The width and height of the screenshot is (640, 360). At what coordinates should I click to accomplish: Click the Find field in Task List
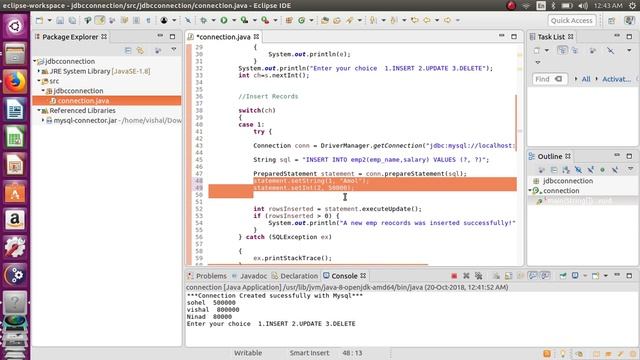tap(550, 79)
